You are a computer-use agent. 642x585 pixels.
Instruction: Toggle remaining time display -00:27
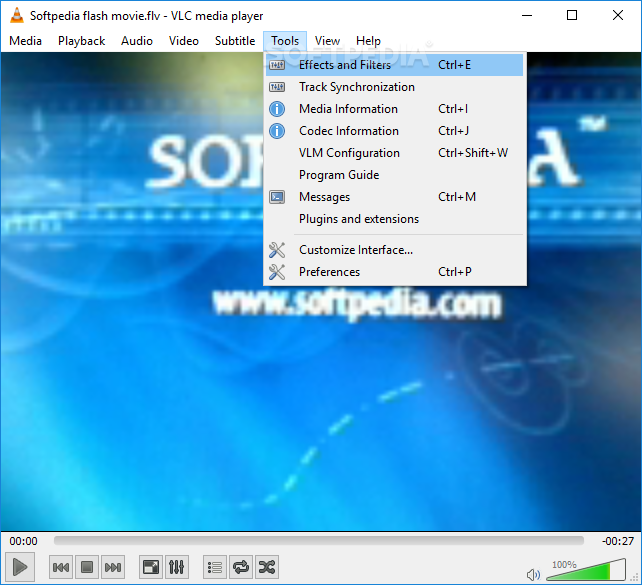pyautogui.click(x=618, y=541)
